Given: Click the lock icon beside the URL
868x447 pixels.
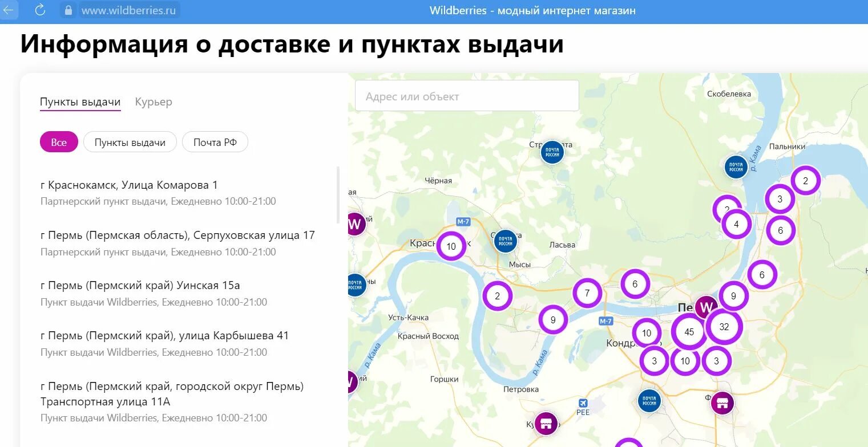Looking at the screenshot, I should [68, 10].
